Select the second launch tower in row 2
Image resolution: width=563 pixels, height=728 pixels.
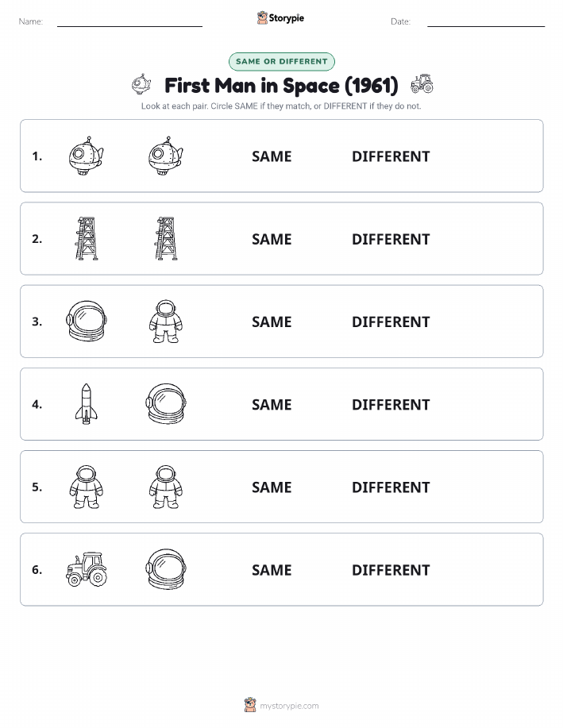pyautogui.click(x=166, y=239)
